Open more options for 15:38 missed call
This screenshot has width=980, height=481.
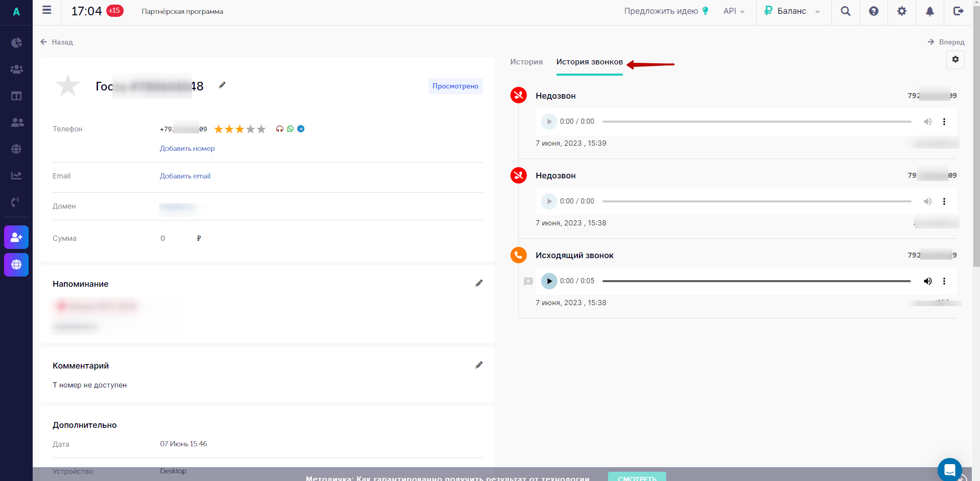[944, 201]
